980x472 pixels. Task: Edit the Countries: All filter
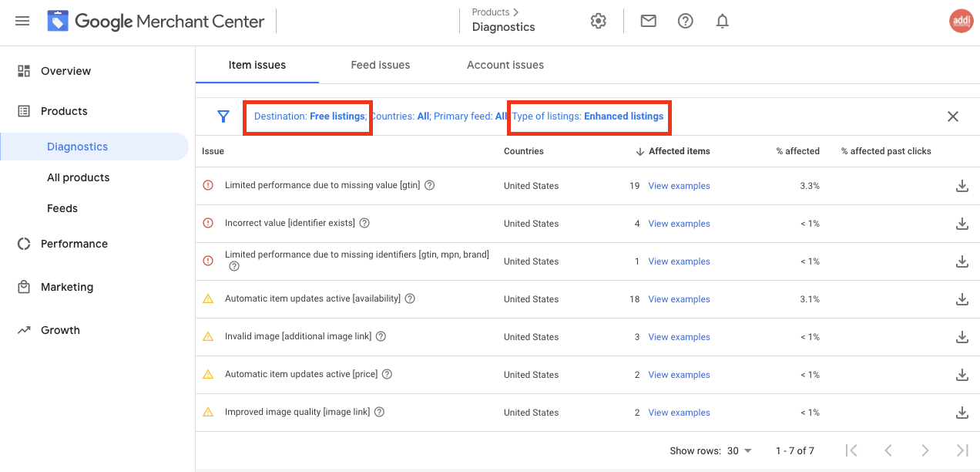coord(400,116)
